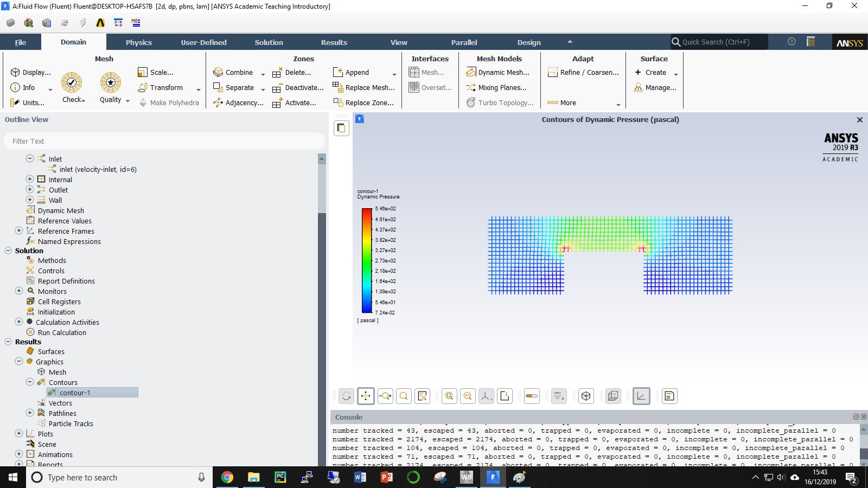Open the save picture tool below the contour view
868x488 pixels.
point(505,396)
